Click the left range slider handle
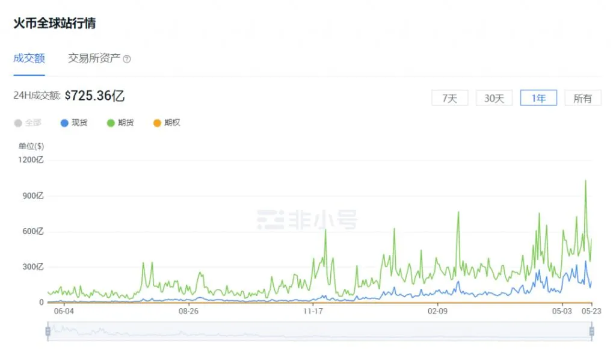Viewport: 616px width, 364px height. [x=48, y=332]
